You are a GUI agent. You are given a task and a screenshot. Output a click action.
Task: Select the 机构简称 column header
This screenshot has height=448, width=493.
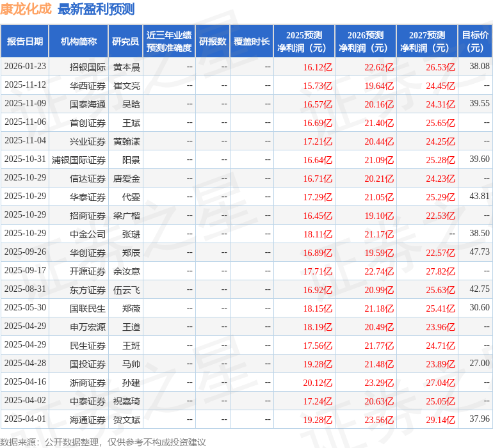point(79,41)
